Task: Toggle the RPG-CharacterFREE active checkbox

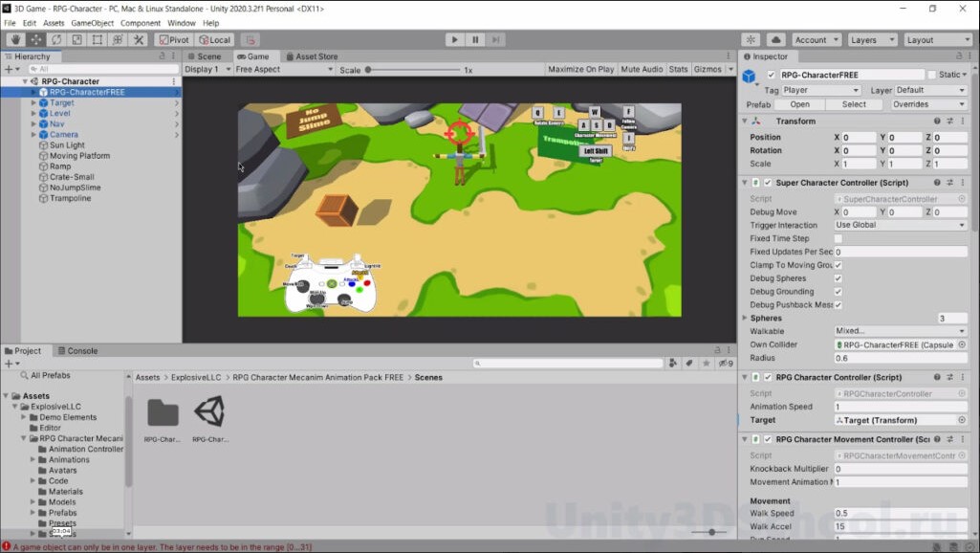Action: (772, 75)
